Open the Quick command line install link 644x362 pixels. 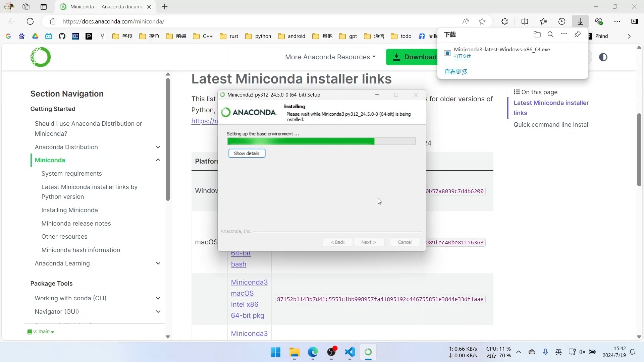tap(551, 125)
